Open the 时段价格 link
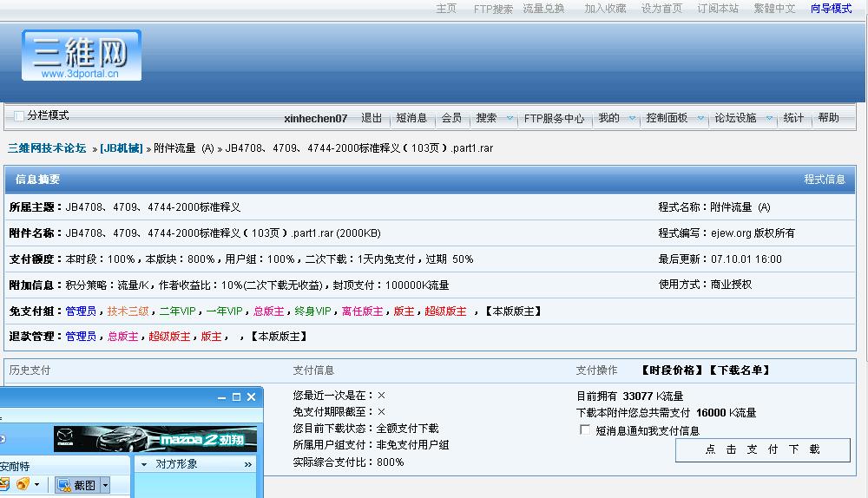 coord(672,370)
